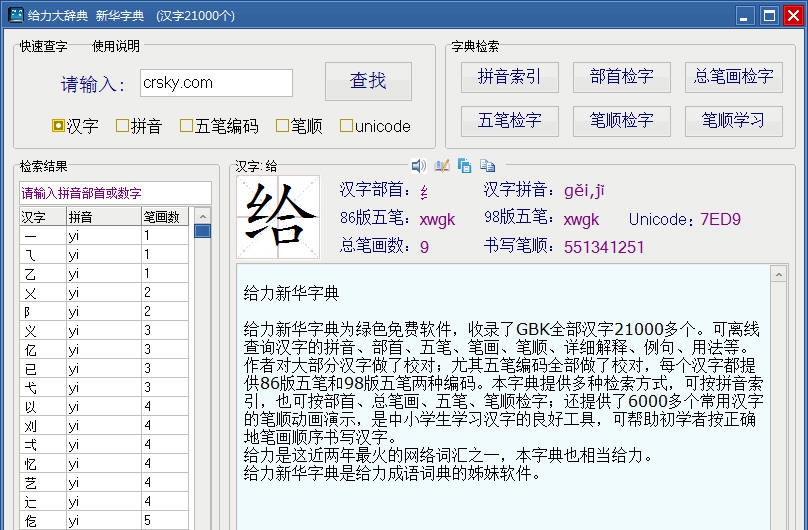
Task: Switch to the 使用说明 tab
Action: pos(116,46)
